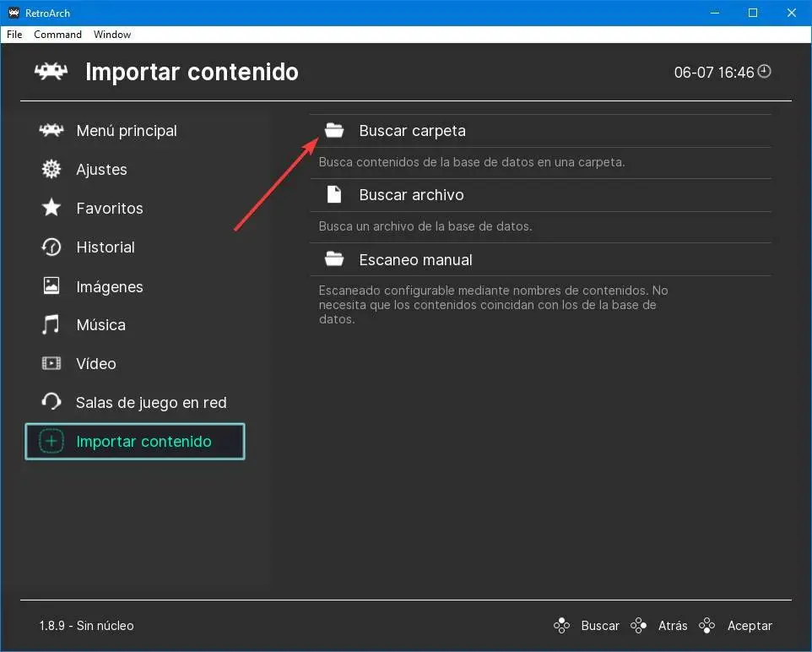Click the Imágenes picture icon
Viewport: 812px width, 652px height.
(51, 285)
